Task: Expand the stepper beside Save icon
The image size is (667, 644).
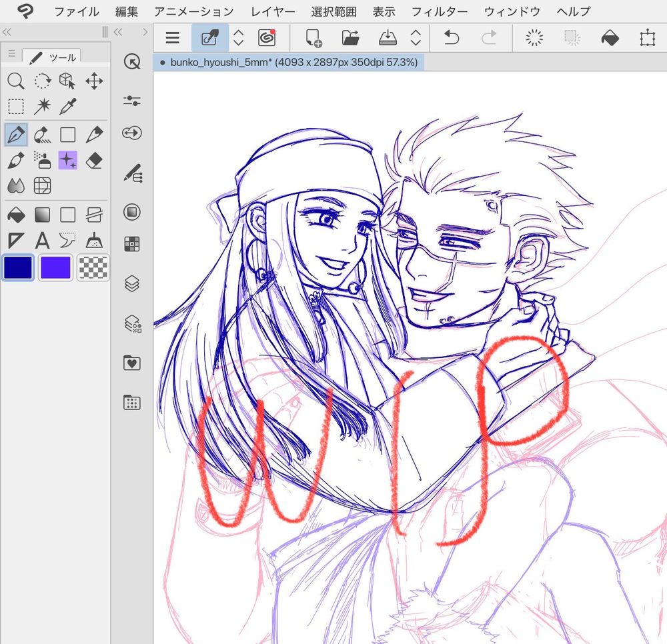Action: click(415, 38)
